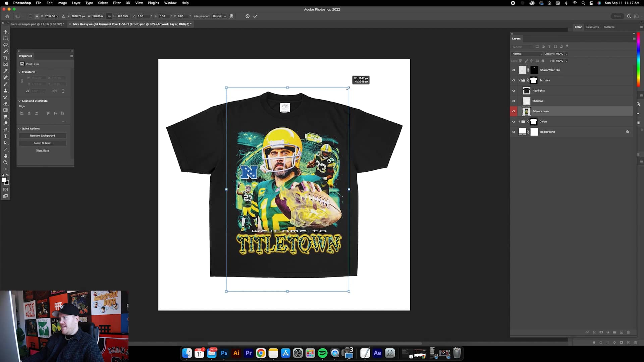Expand the Colors layer group

tap(519, 122)
